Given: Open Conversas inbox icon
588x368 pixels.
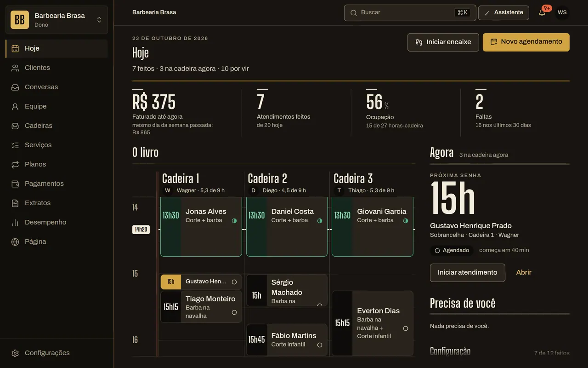Looking at the screenshot, I should click(15, 87).
